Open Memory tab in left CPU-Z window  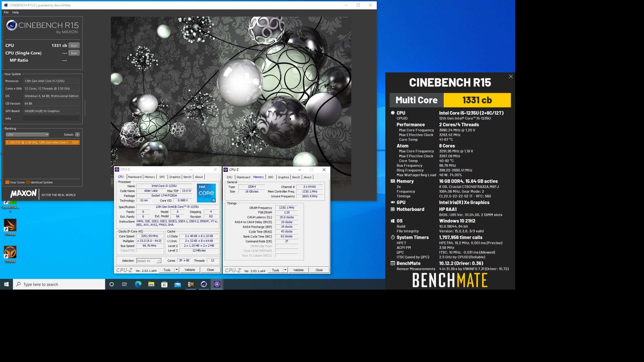tap(150, 177)
